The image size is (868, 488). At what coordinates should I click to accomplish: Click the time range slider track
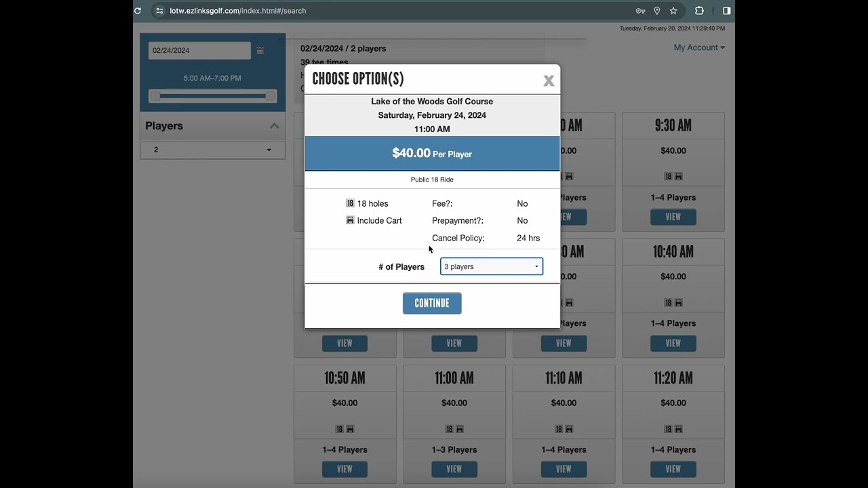click(213, 96)
